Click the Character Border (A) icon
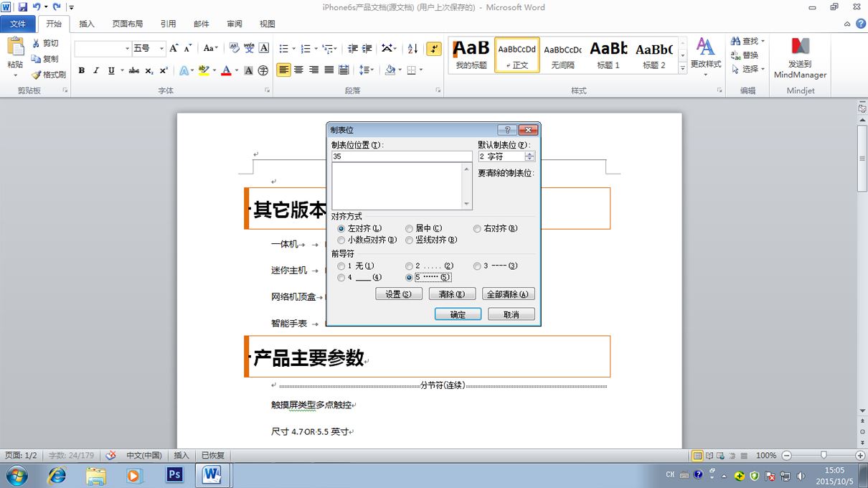868x488 pixels. pyautogui.click(x=264, y=48)
